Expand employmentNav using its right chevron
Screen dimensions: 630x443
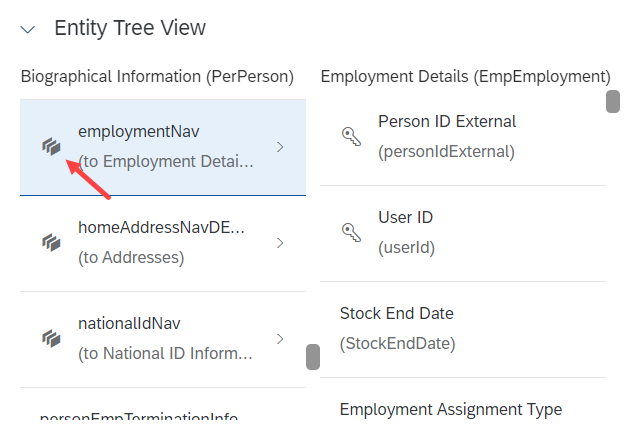coord(280,147)
